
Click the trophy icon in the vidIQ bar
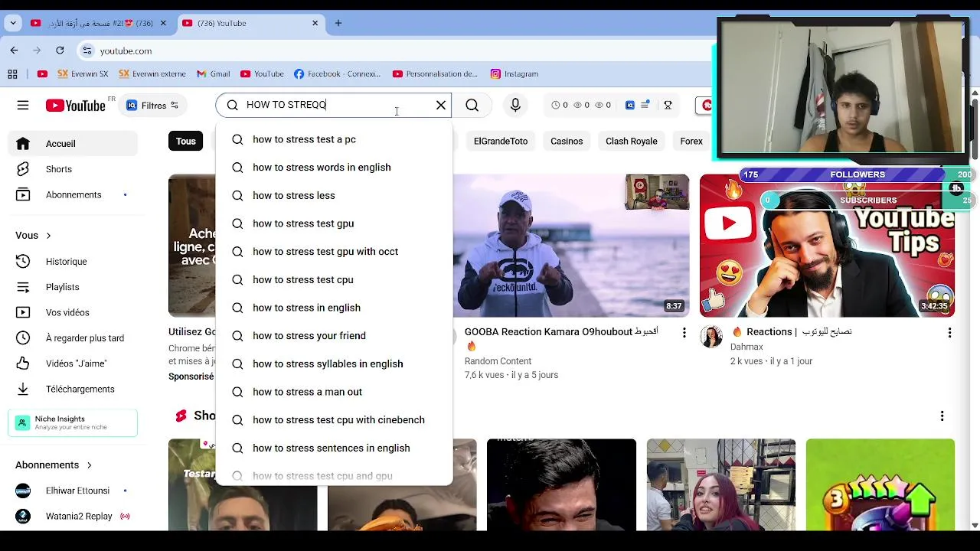point(668,105)
